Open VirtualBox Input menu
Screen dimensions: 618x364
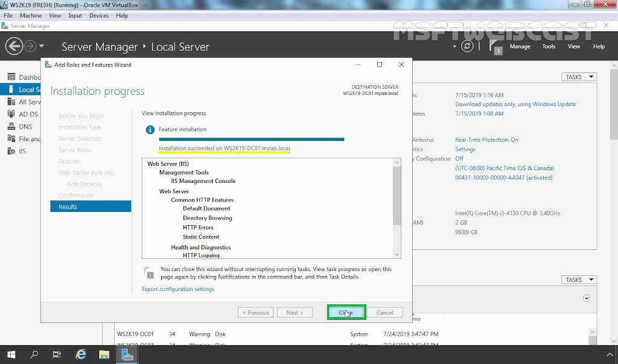pyautogui.click(x=75, y=15)
